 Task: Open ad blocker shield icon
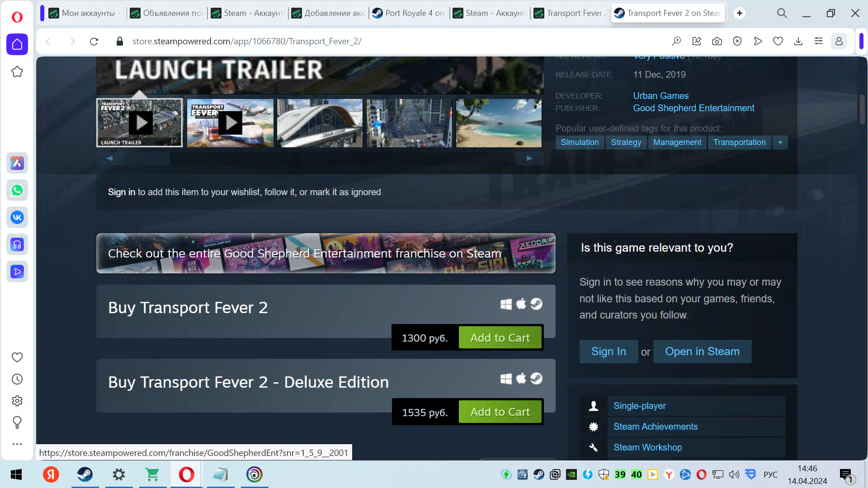click(737, 42)
